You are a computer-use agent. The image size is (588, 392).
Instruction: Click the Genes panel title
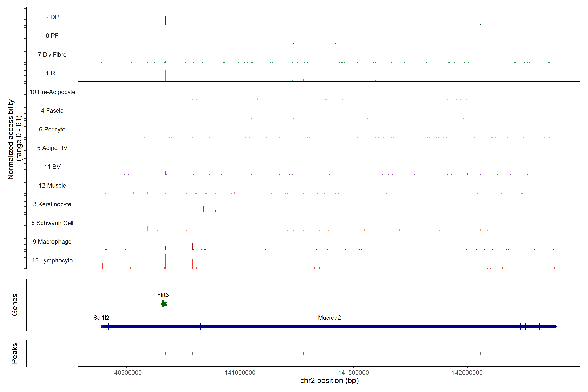(15, 304)
